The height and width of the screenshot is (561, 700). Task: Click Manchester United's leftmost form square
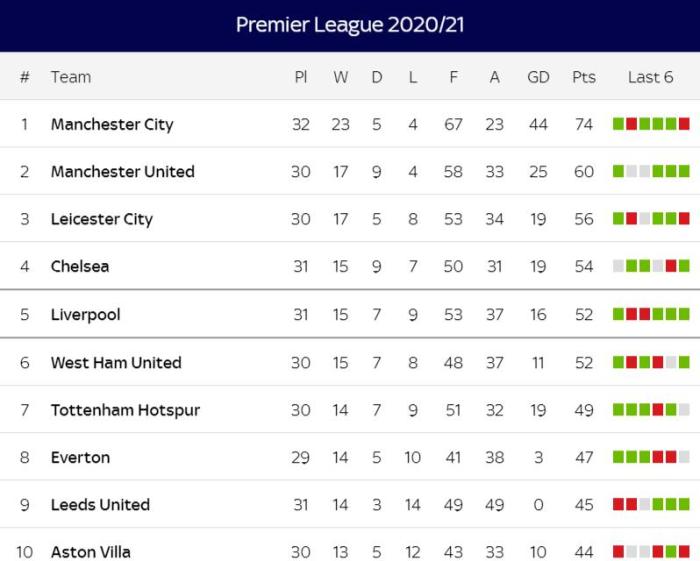618,171
